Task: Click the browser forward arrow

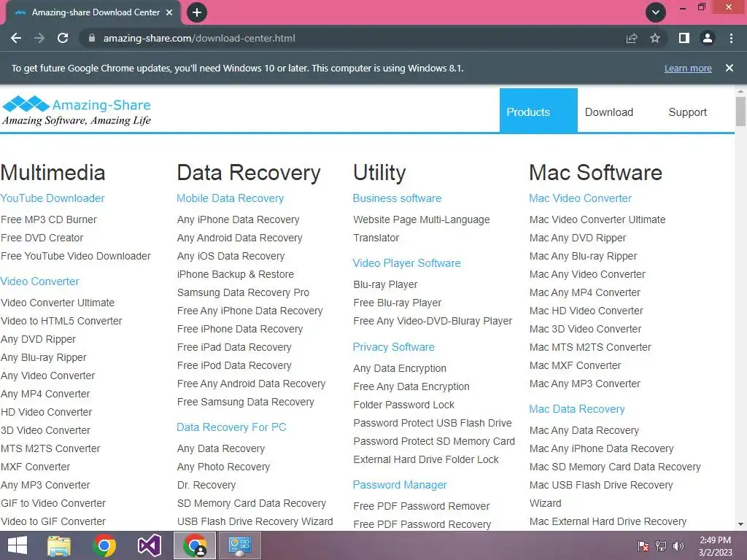Action: 39,38
